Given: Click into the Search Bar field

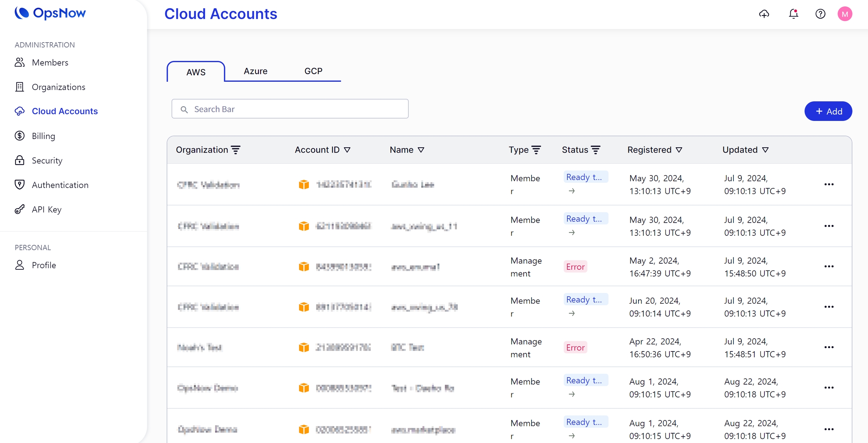Looking at the screenshot, I should coord(290,109).
